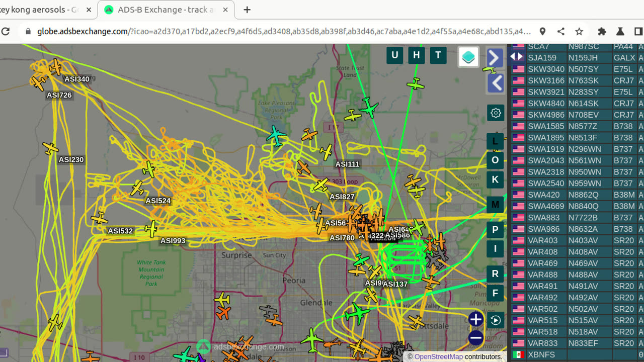Viewport: 644px width, 362px height.
Task: Select the aircraft icon above the ASI111 label
Action: 326,152
